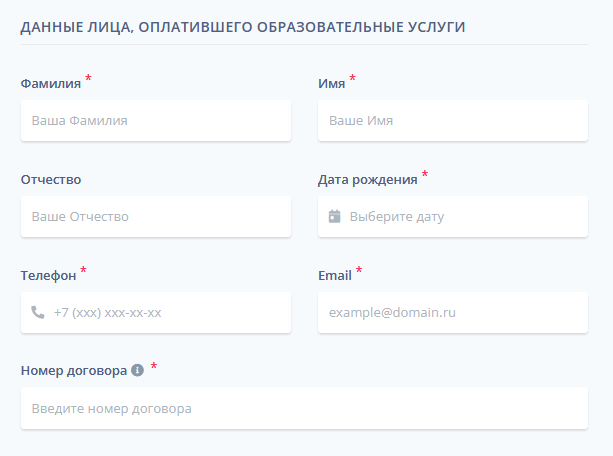Click the red asterisk next to Фамилия
The height and width of the screenshot is (456, 613).
88,78
